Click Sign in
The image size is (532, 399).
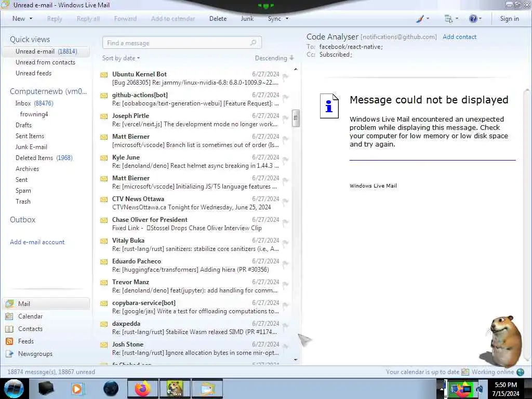tap(509, 19)
